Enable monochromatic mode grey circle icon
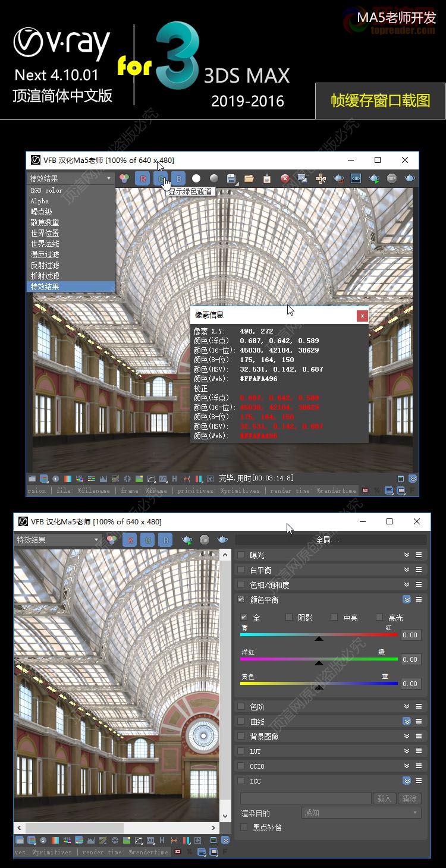The image size is (446, 868). pyautogui.click(x=214, y=178)
